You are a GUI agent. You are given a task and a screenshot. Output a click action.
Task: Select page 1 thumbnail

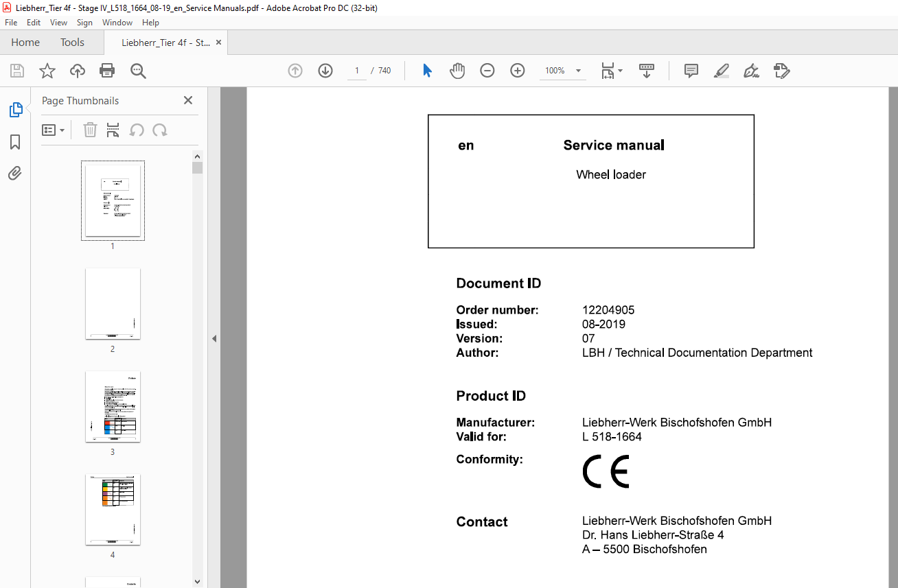coord(113,200)
